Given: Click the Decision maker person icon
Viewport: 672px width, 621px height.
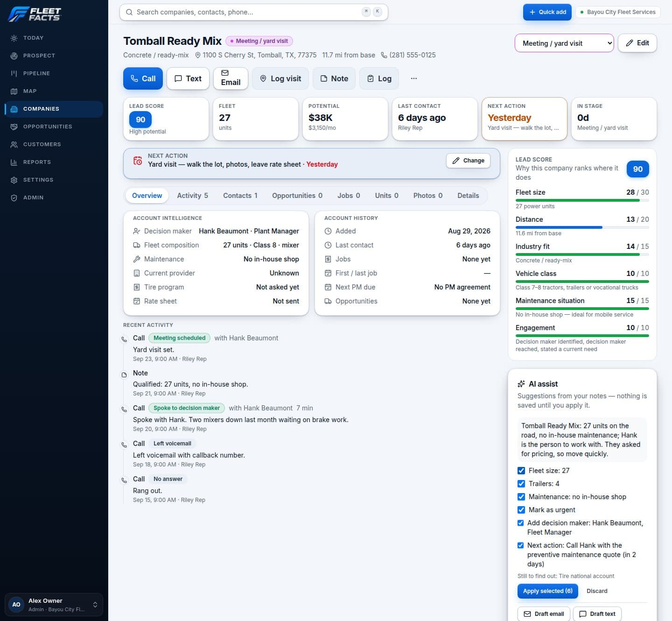Looking at the screenshot, I should [x=137, y=231].
